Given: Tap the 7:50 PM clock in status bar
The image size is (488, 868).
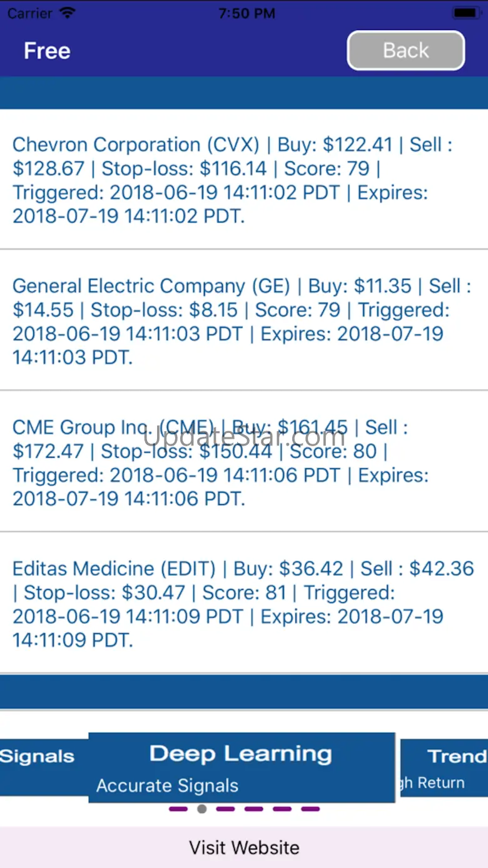Looking at the screenshot, I should click(247, 13).
